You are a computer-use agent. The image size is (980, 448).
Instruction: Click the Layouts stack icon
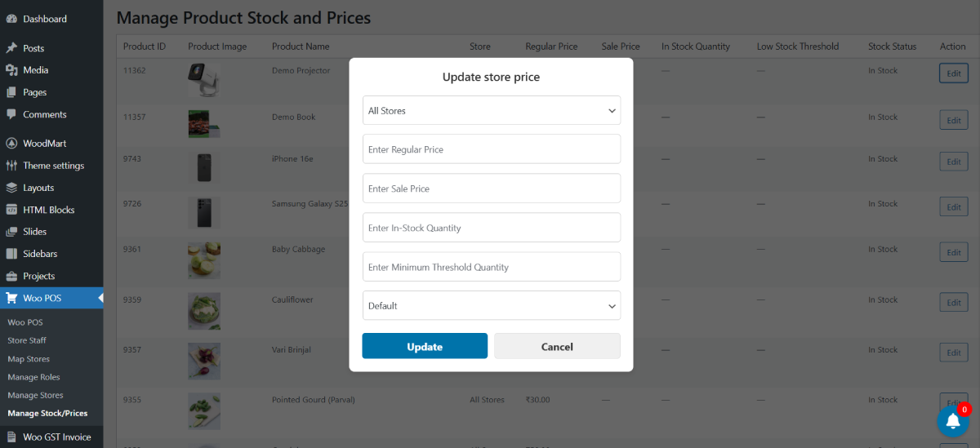click(11, 188)
